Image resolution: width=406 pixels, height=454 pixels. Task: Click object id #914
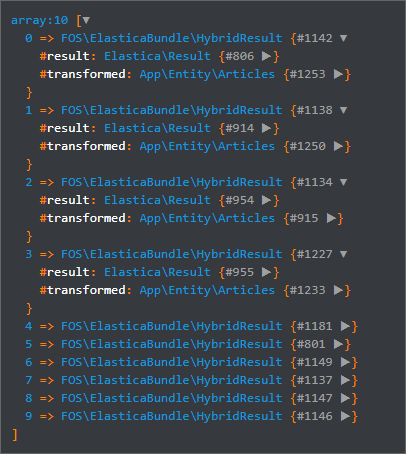pos(240,128)
